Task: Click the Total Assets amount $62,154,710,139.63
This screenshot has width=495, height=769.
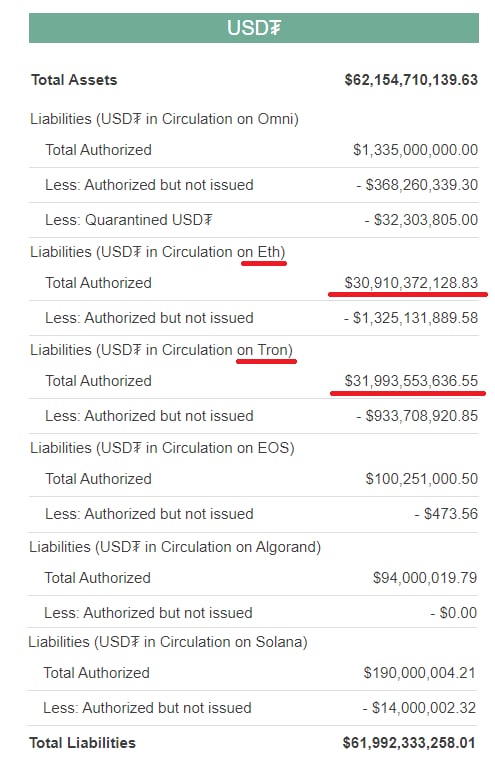Action: 411,80
